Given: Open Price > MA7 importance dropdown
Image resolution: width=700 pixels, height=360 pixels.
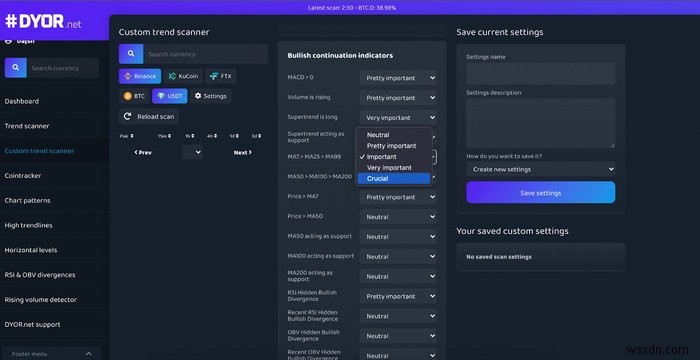Looking at the screenshot, I should click(x=398, y=197).
